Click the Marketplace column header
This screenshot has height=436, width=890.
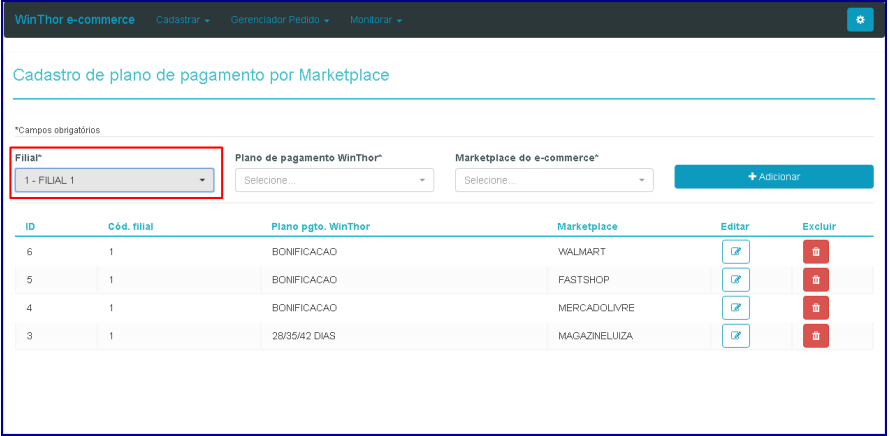[x=587, y=227]
